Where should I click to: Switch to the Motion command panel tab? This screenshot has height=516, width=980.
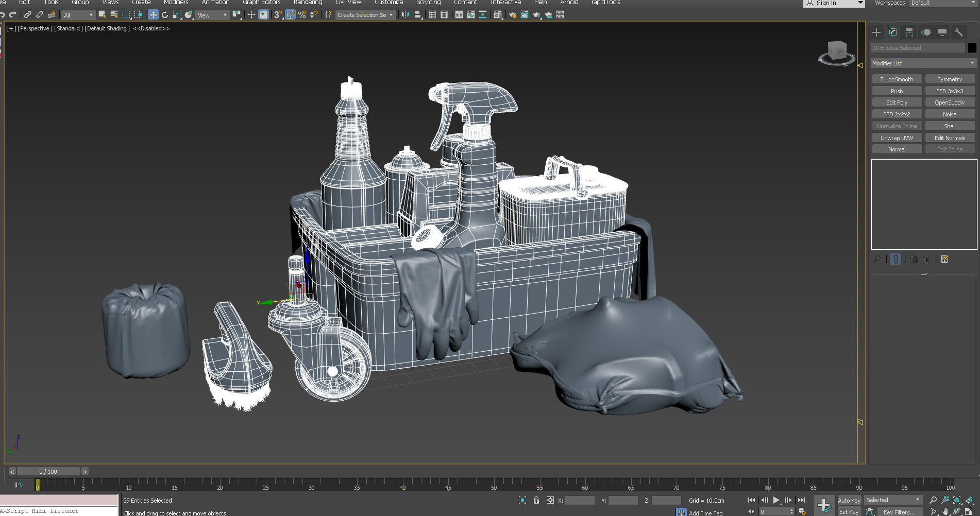coord(926,32)
